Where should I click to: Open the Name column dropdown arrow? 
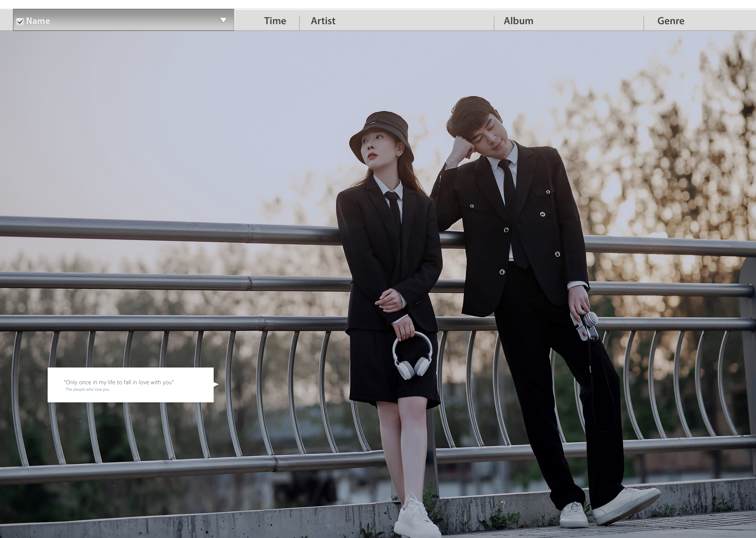pyautogui.click(x=223, y=20)
